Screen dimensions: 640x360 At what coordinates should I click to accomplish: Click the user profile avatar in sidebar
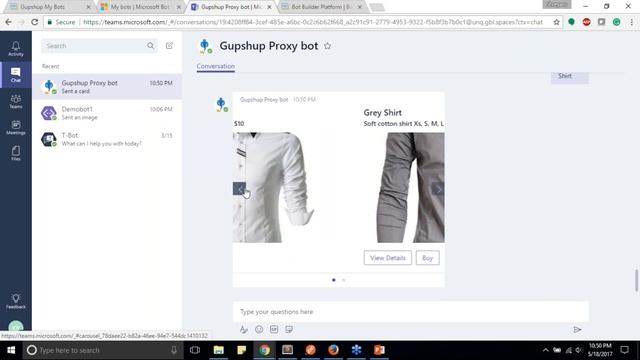pyautogui.click(x=16, y=326)
